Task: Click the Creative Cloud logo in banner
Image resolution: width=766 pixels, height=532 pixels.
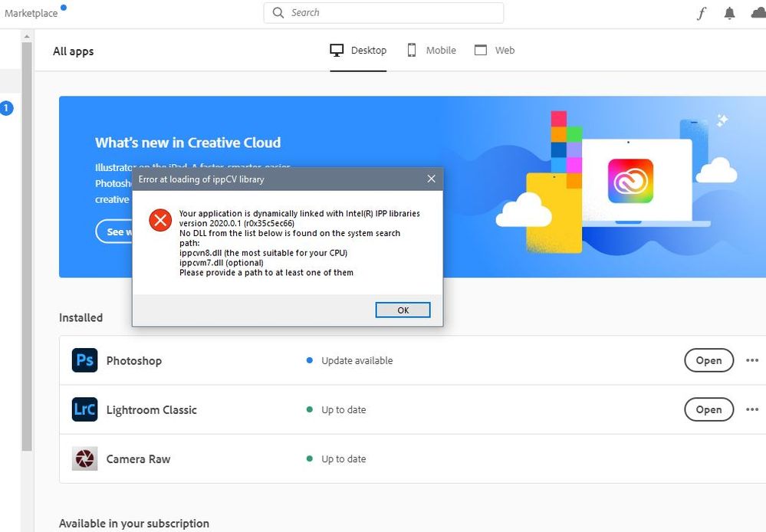Action: (630, 181)
